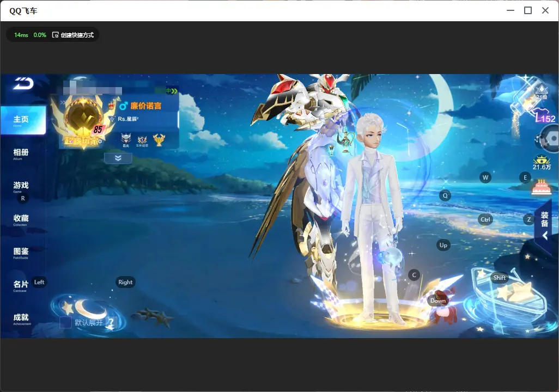The width and height of the screenshot is (559, 392).
Task: Click the back arrow logo icon
Action: pos(23,83)
